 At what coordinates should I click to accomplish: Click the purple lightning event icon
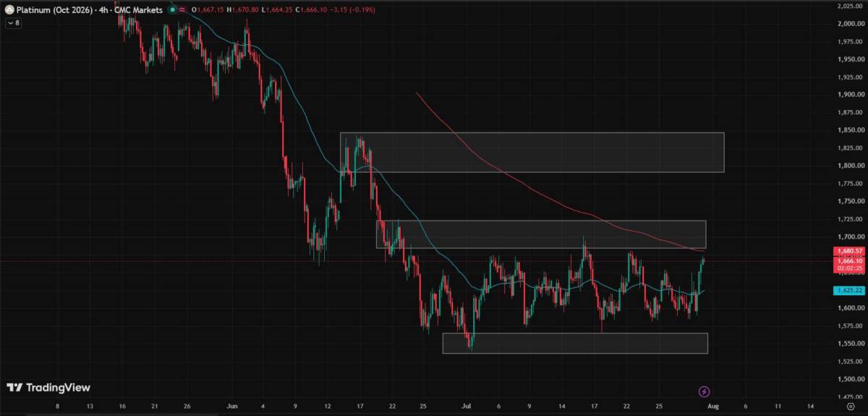[705, 391]
